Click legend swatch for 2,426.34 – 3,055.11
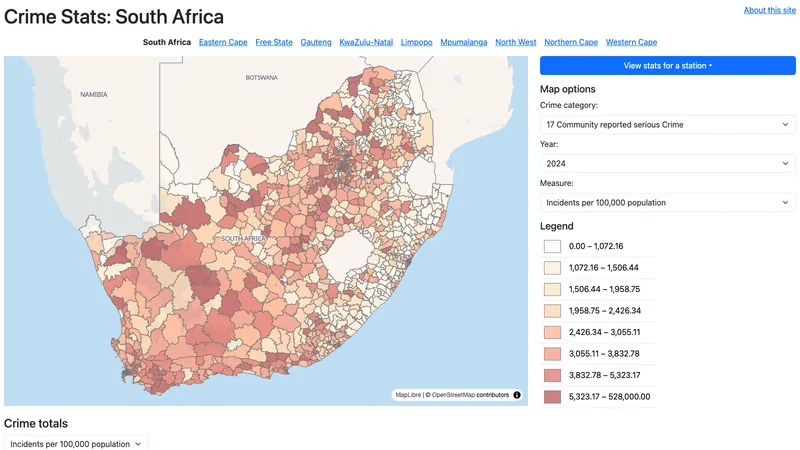 click(x=552, y=332)
